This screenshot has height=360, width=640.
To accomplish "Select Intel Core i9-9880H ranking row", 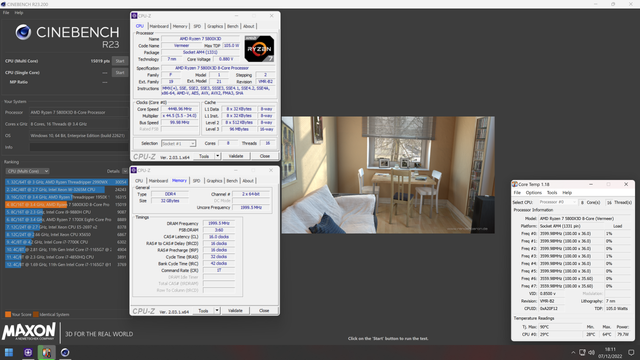I will (66, 212).
